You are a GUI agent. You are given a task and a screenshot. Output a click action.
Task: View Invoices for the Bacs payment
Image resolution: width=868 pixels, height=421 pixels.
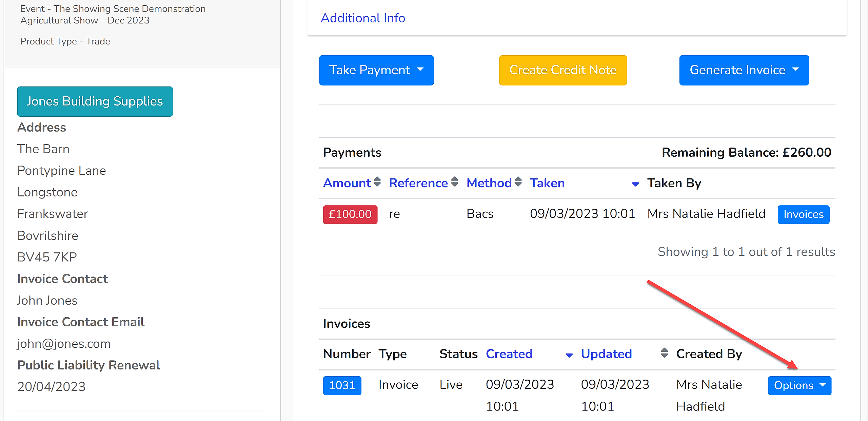(804, 214)
